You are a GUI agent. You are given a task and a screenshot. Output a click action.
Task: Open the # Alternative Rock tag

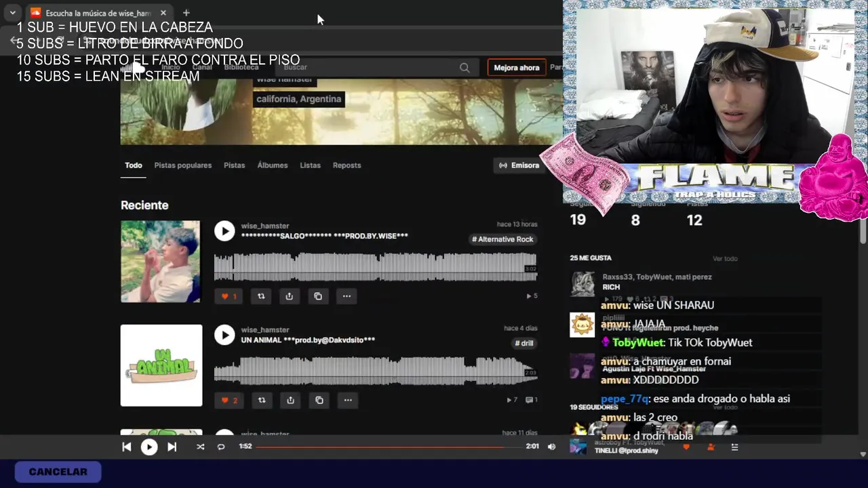[503, 239]
